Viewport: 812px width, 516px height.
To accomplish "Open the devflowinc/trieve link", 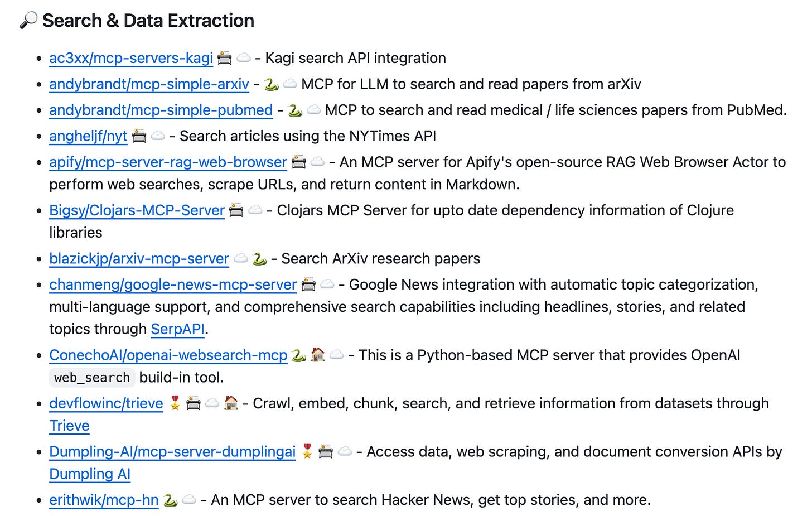I will (106, 403).
